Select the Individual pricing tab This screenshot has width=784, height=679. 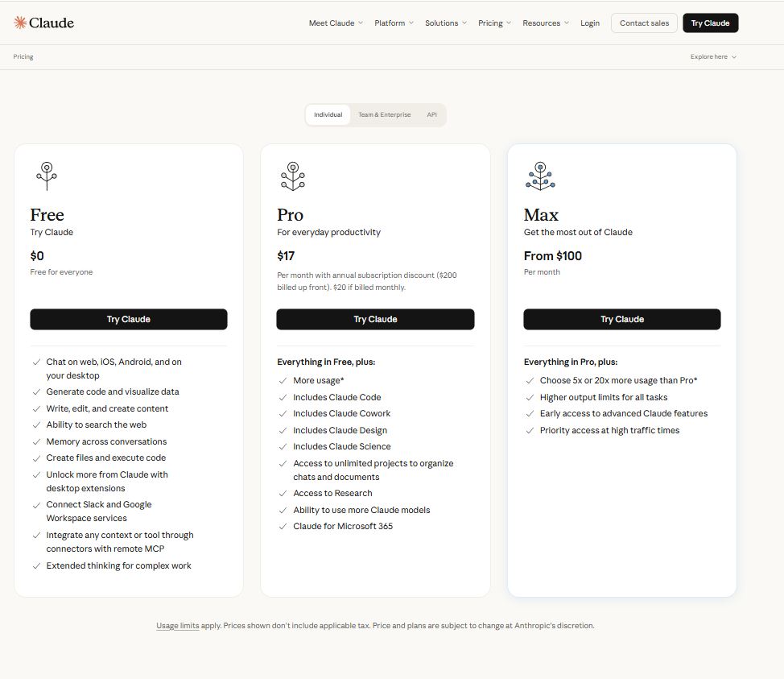[328, 115]
